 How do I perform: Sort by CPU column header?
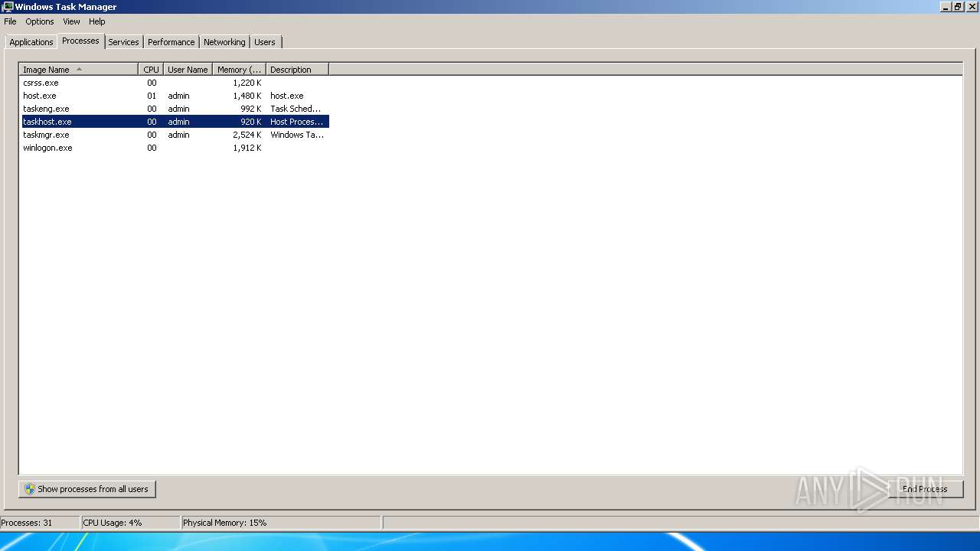point(151,70)
